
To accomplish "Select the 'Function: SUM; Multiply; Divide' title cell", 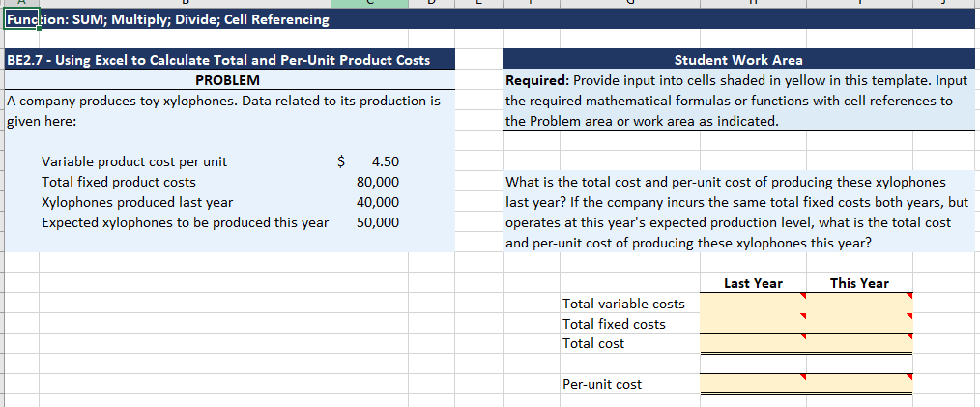I will click(x=167, y=19).
